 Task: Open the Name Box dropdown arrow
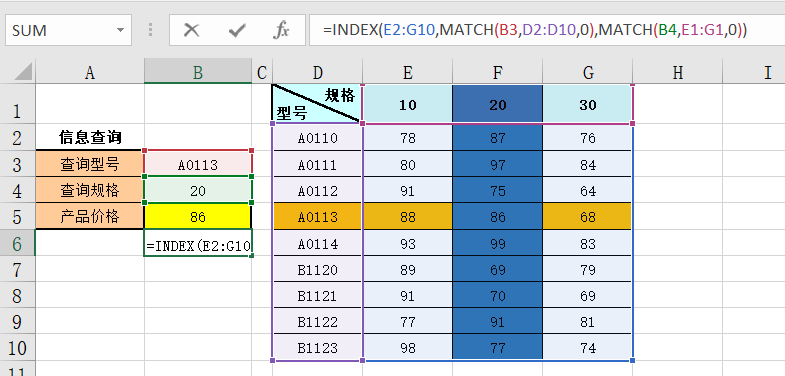click(x=121, y=31)
